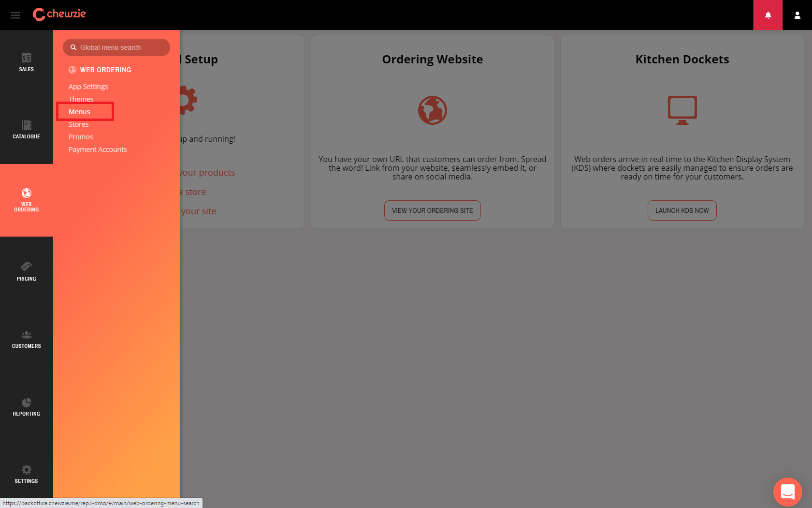
Task: Open the Sales sidebar section
Action: click(27, 62)
